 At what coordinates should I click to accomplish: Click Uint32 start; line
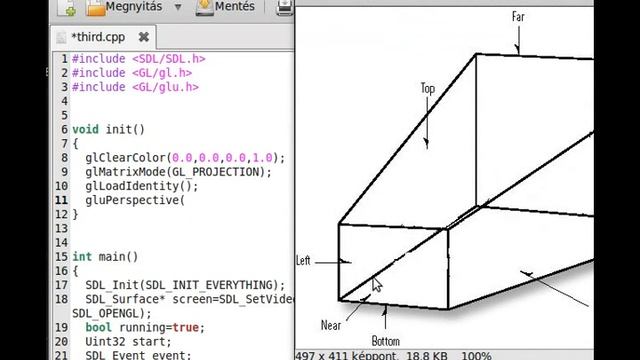click(x=128, y=342)
